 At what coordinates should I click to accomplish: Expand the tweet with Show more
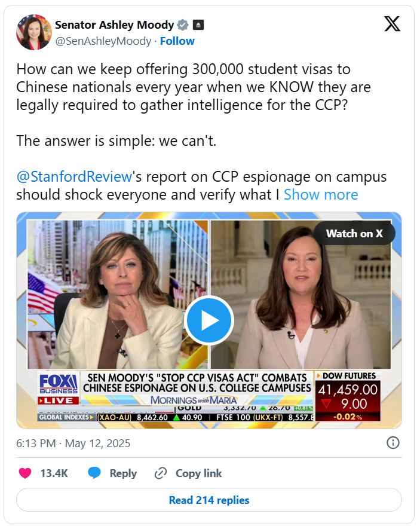point(321,195)
